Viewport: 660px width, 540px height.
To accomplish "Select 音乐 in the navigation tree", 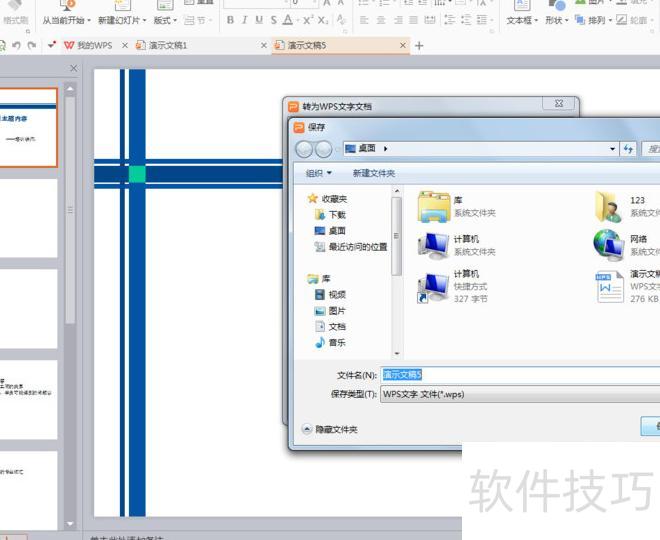I will 330,343.
